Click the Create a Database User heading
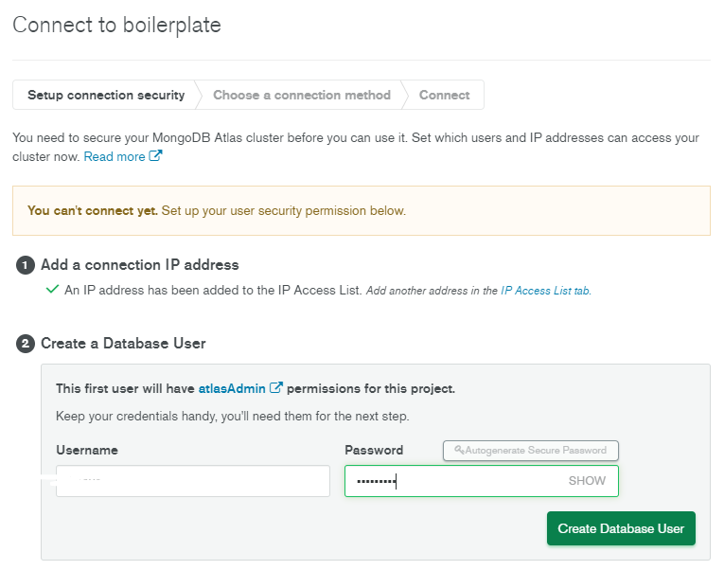The height and width of the screenshot is (588, 724). (x=123, y=344)
